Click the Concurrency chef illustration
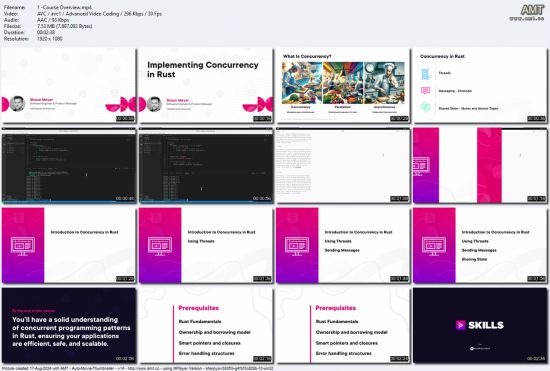This screenshot has width=550, height=371. [x=302, y=83]
